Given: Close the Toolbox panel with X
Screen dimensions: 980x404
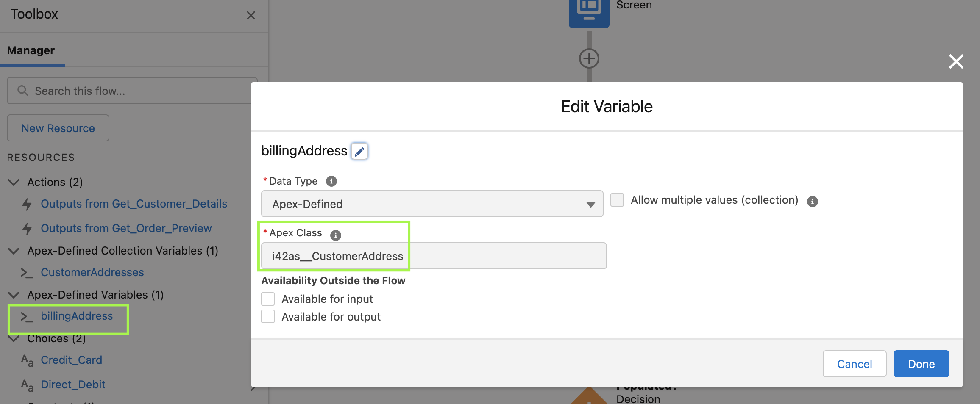Looking at the screenshot, I should [251, 16].
